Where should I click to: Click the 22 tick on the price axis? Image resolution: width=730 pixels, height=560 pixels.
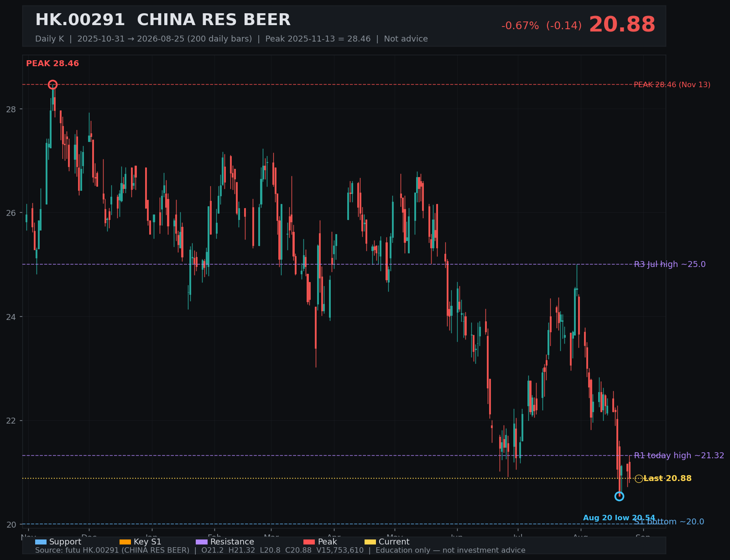[11, 420]
